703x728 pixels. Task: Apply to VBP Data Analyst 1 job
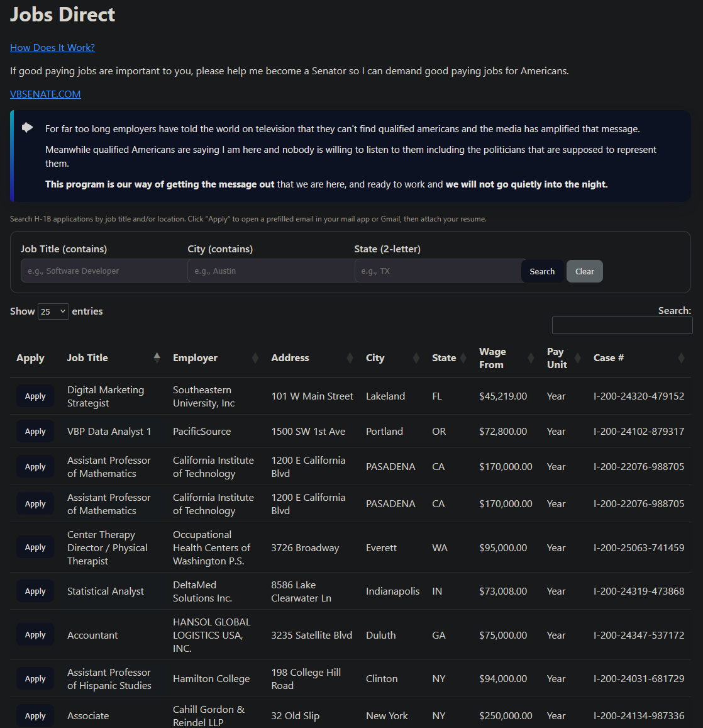pyautogui.click(x=35, y=431)
